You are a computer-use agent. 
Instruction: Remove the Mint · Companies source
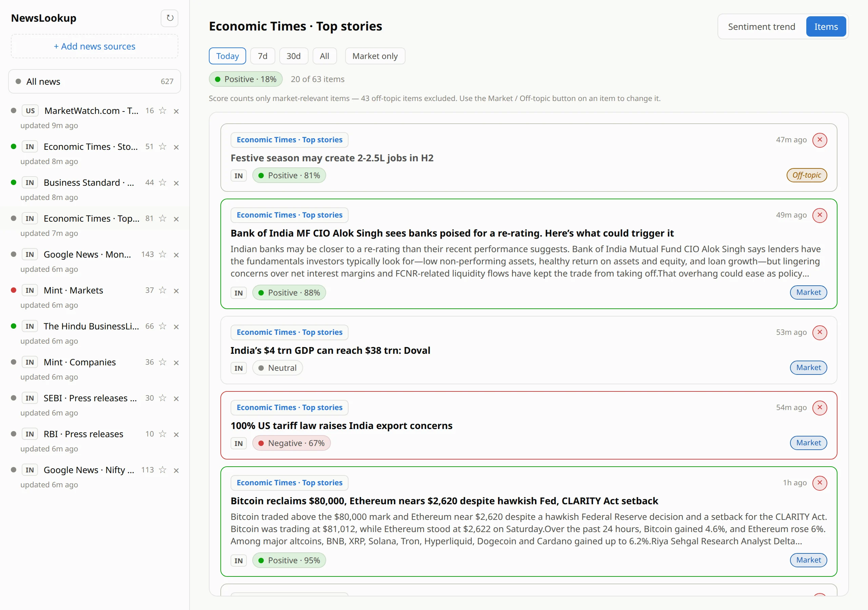tap(176, 363)
